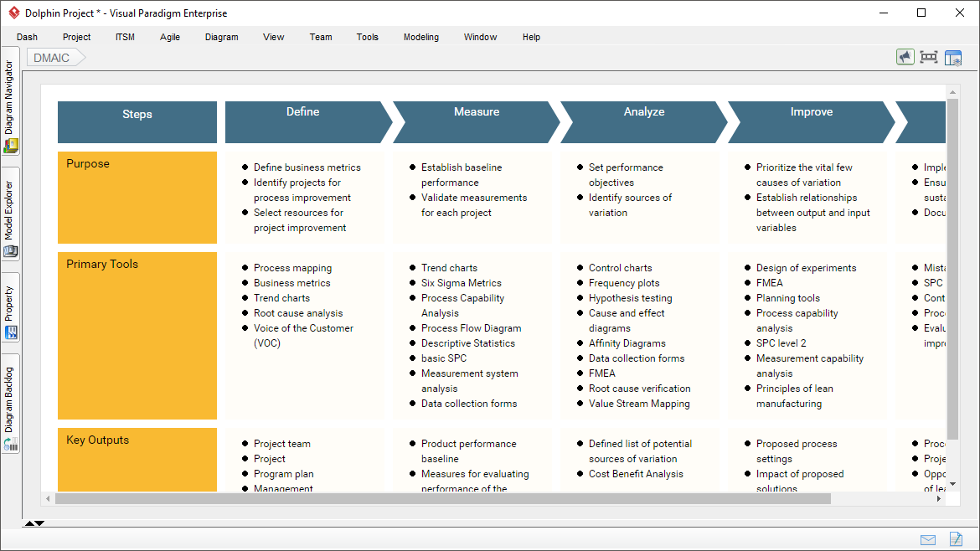Click the format panel icon
Viewport: 980px width, 551px height.
[953, 58]
